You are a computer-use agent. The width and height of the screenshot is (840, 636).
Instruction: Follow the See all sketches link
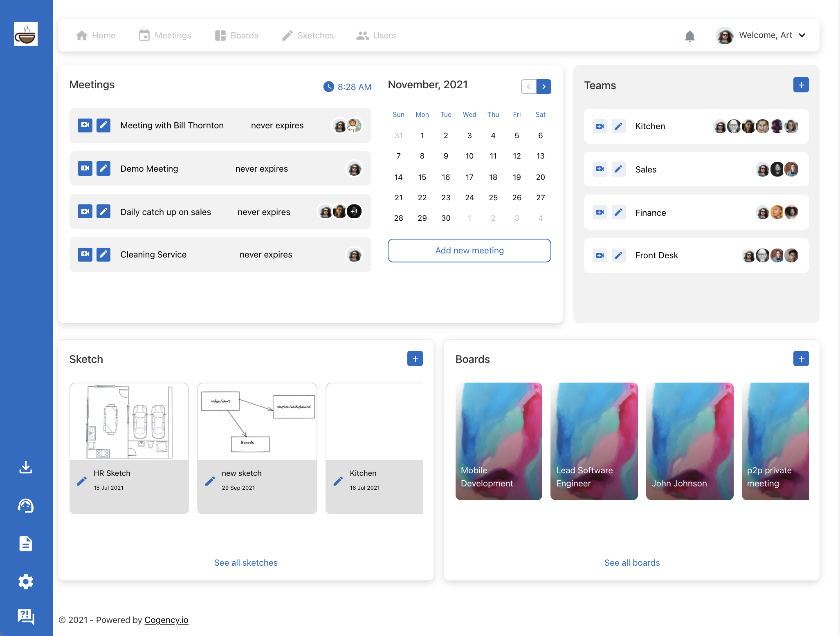click(x=246, y=563)
